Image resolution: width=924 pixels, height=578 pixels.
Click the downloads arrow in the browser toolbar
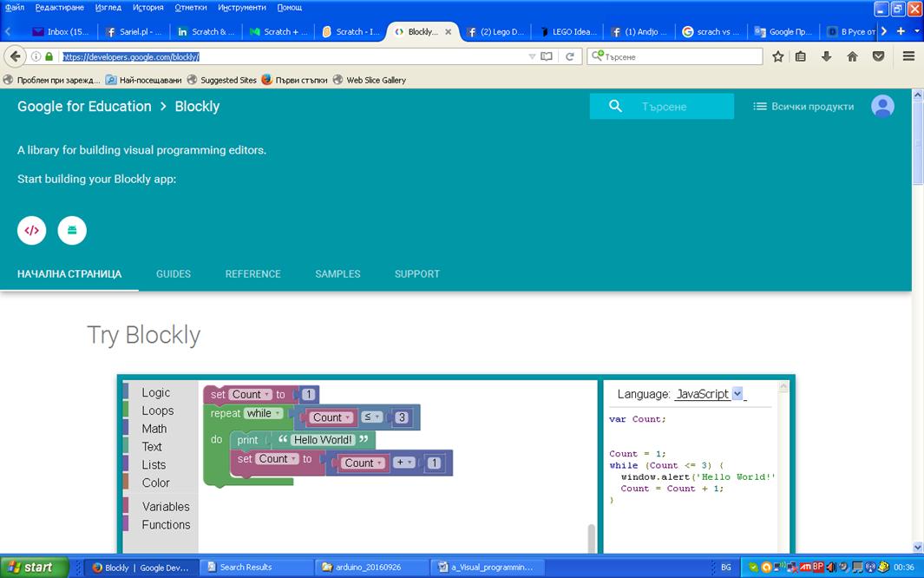pos(824,56)
